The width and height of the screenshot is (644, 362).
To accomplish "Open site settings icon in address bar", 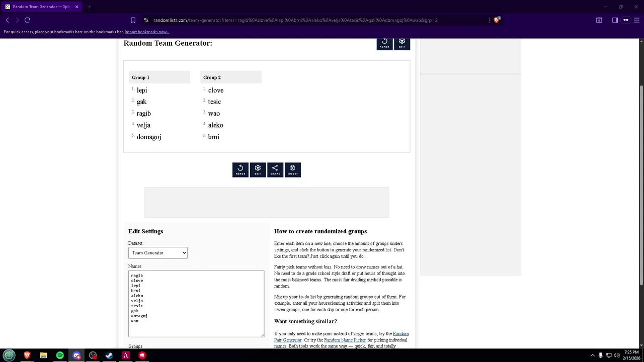I will pyautogui.click(x=146, y=20).
